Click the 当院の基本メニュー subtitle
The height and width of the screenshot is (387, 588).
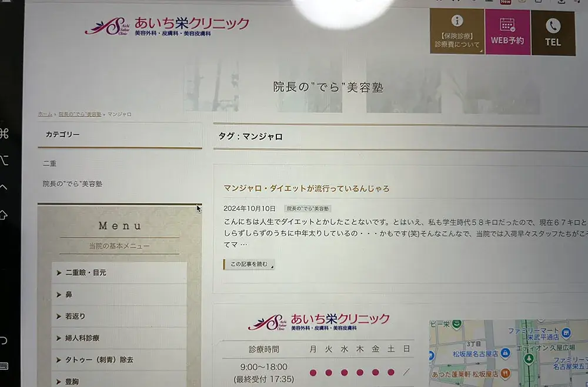click(x=119, y=246)
